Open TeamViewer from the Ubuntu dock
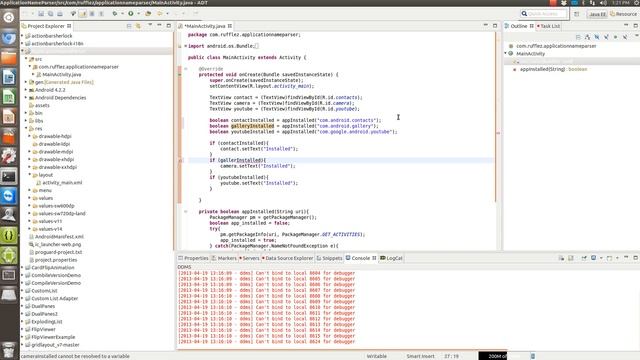Screen dimensions: 640x360 pos(9,196)
